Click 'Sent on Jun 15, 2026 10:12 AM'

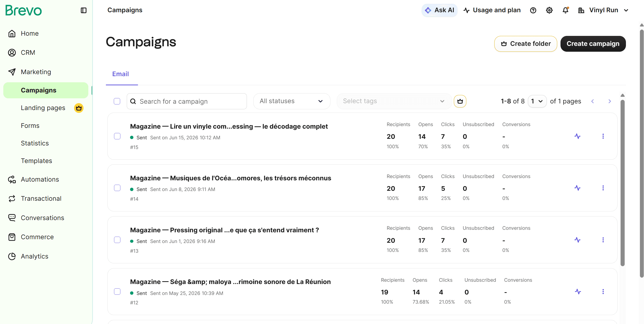click(185, 138)
